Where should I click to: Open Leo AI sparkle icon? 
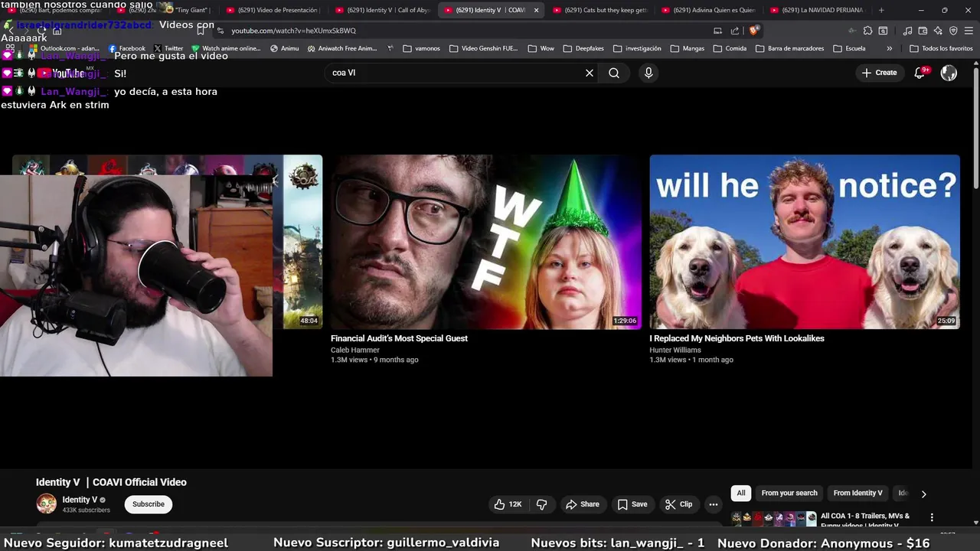coord(938,31)
